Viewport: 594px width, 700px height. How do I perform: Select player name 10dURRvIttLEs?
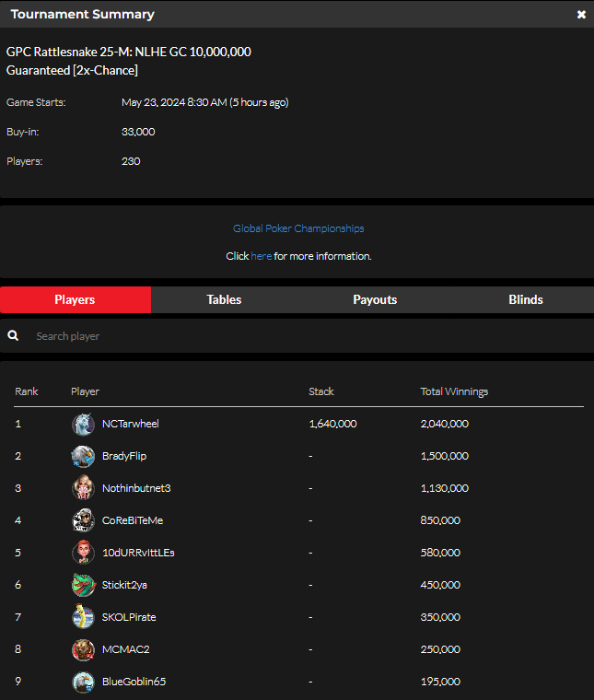coord(138,553)
